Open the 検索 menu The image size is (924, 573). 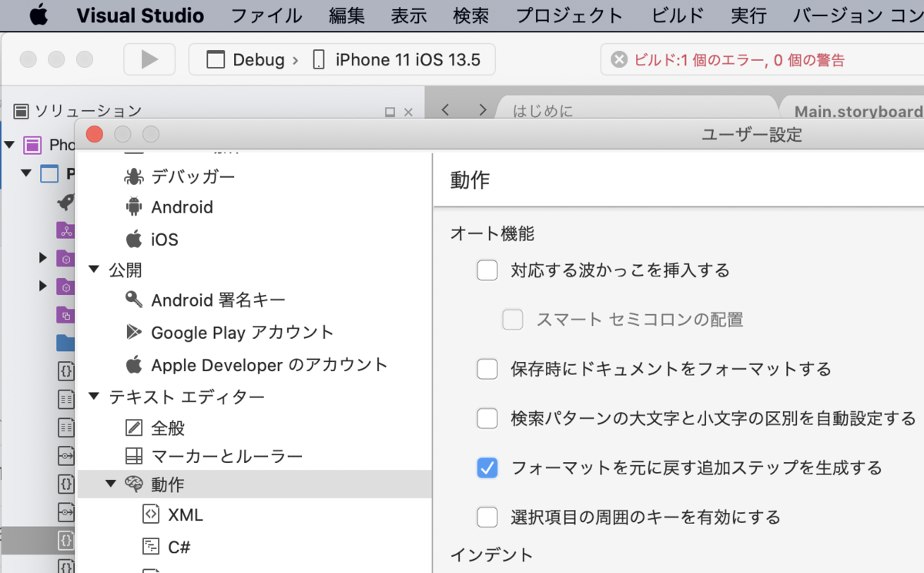point(472,15)
